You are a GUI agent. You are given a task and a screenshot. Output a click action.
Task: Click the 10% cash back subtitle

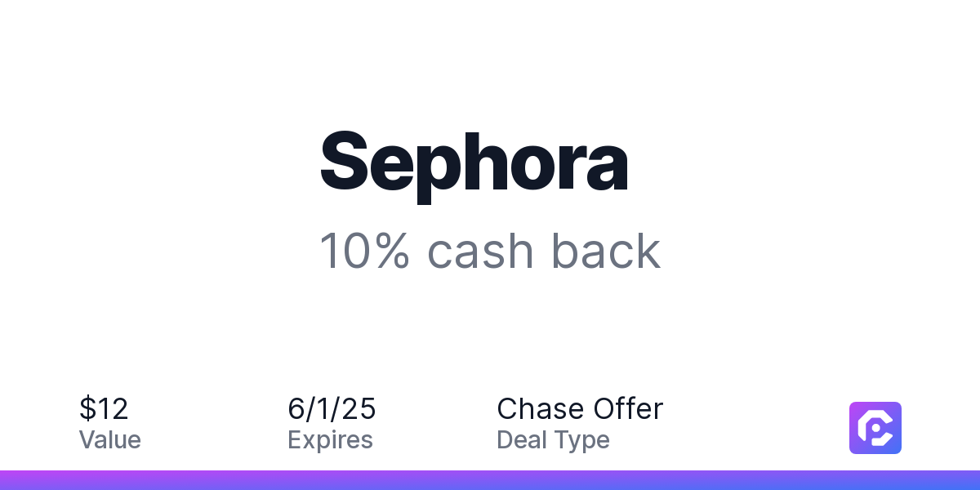pos(490,252)
